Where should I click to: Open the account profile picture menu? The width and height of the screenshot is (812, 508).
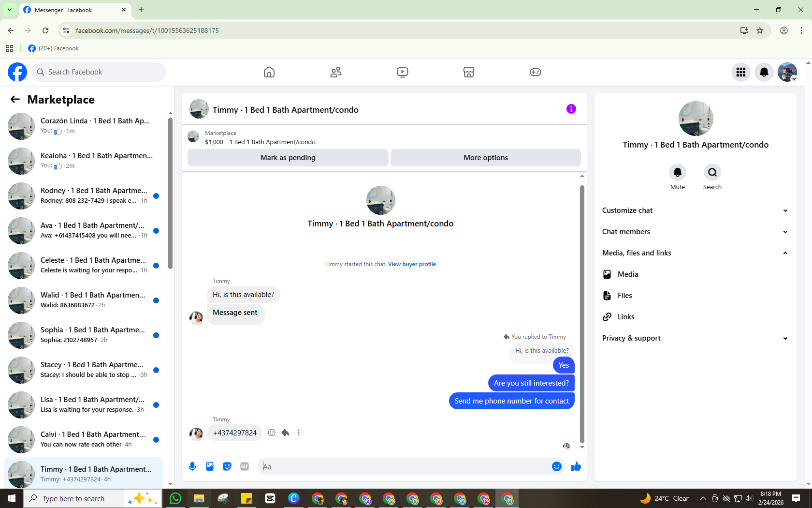[787, 72]
